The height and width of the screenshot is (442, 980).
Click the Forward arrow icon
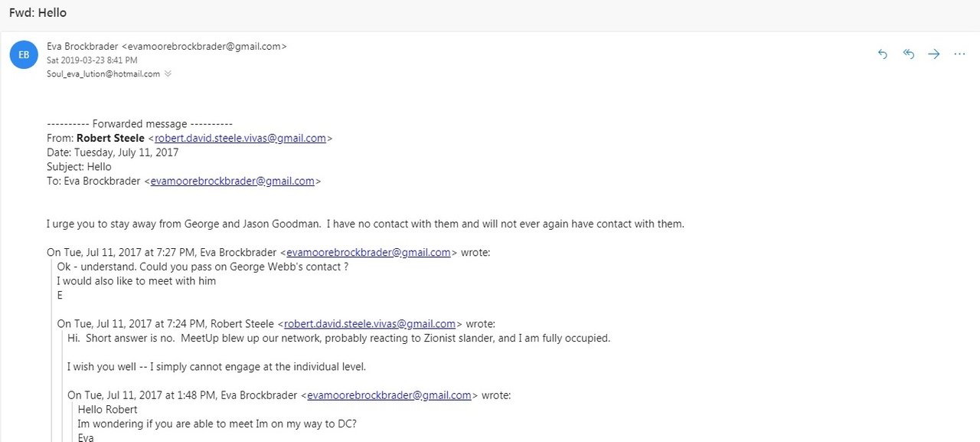(934, 54)
